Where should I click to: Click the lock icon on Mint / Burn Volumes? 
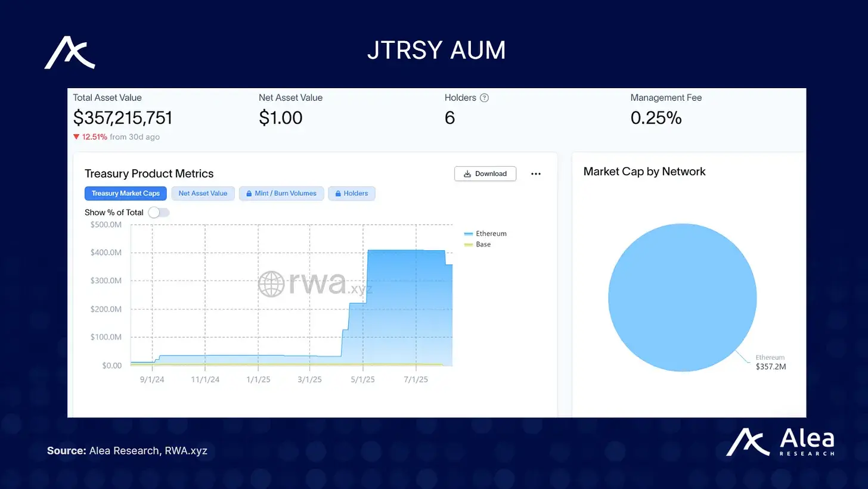(248, 194)
